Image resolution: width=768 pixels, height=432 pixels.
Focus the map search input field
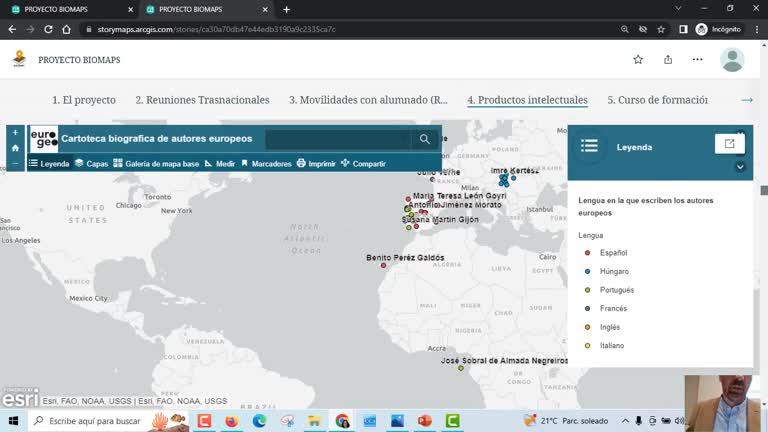click(x=339, y=139)
